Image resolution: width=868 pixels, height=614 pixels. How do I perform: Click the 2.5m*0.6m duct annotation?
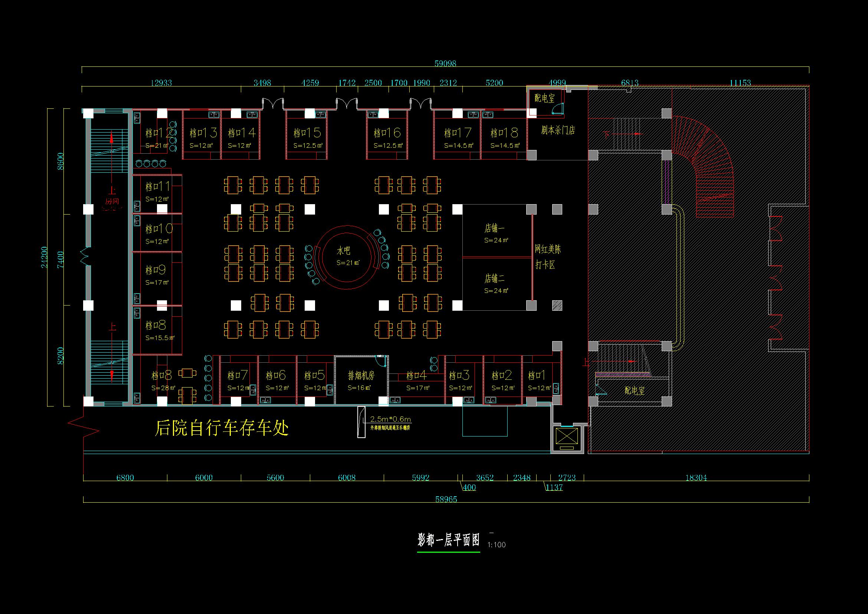(x=390, y=419)
